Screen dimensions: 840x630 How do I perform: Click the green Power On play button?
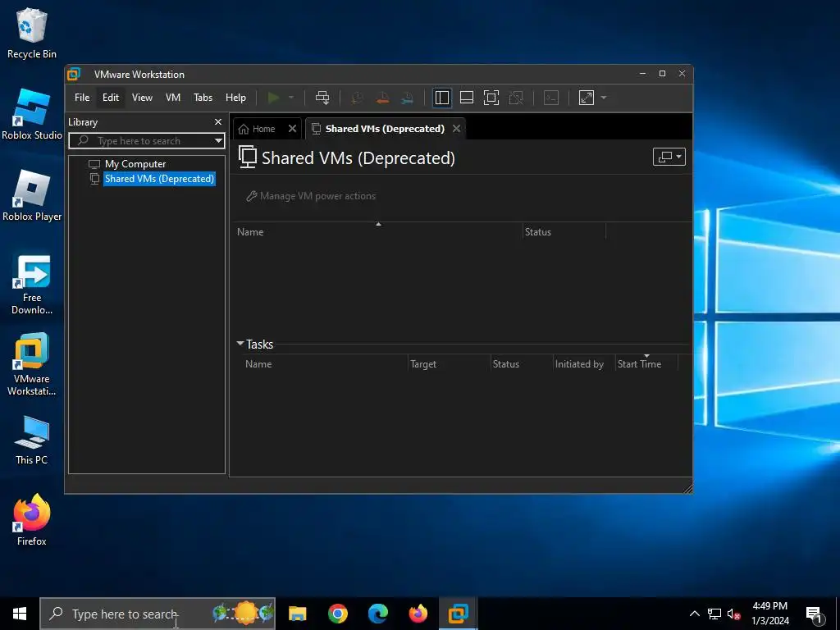point(273,98)
